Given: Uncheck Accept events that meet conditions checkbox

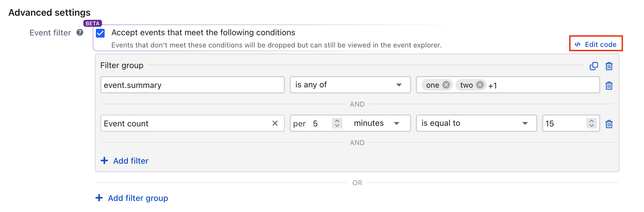Looking at the screenshot, I should (x=100, y=33).
